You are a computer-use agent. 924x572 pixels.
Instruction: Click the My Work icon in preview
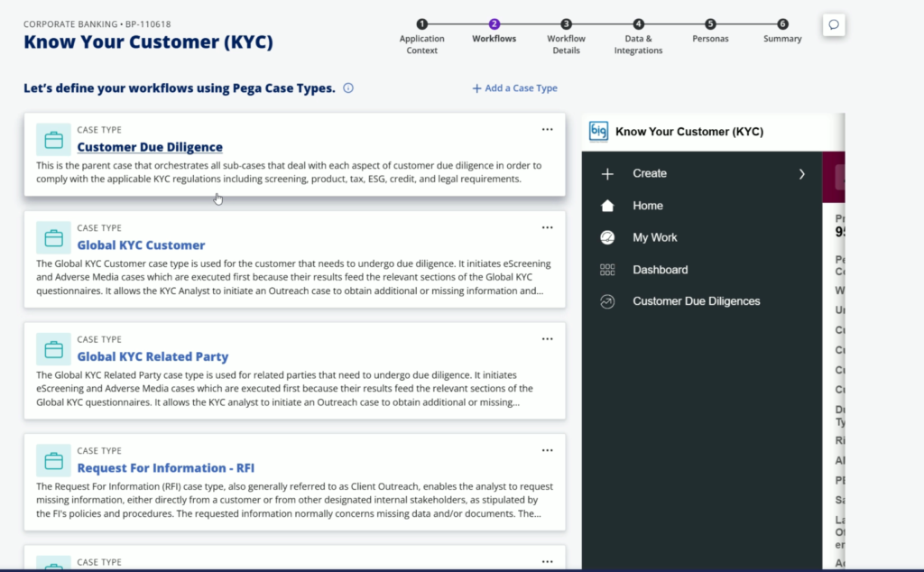point(607,237)
